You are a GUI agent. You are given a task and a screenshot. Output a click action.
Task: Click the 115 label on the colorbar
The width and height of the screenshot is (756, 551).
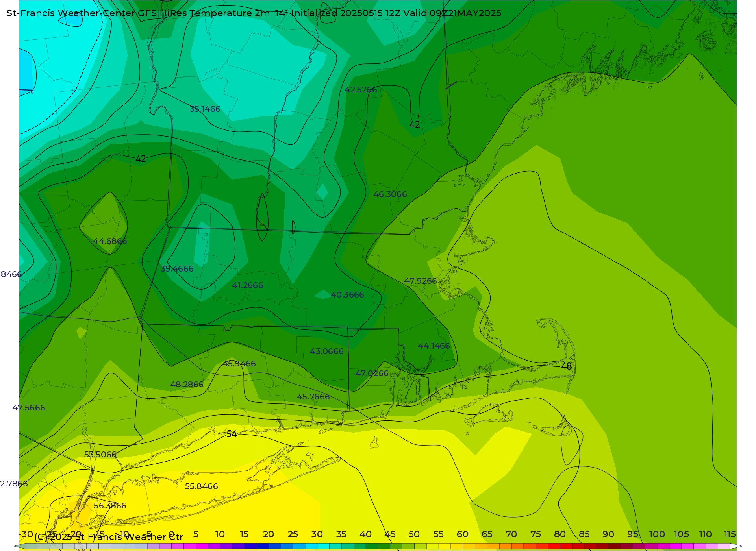[x=730, y=534]
